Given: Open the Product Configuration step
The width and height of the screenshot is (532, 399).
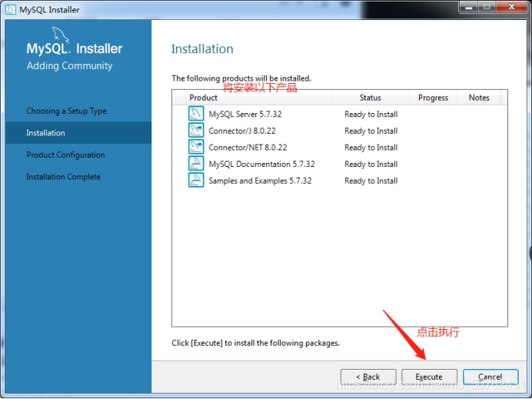Looking at the screenshot, I should (x=65, y=155).
